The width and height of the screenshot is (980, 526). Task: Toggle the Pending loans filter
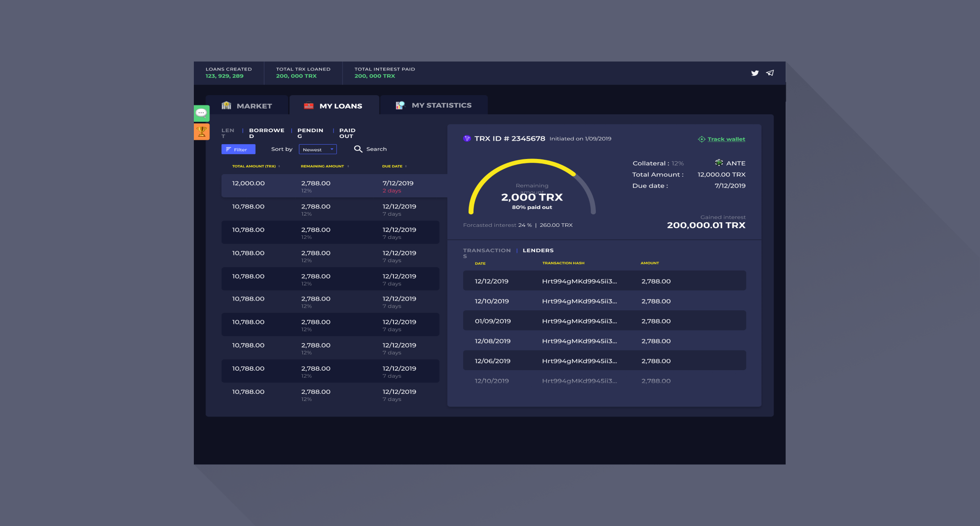click(310, 133)
